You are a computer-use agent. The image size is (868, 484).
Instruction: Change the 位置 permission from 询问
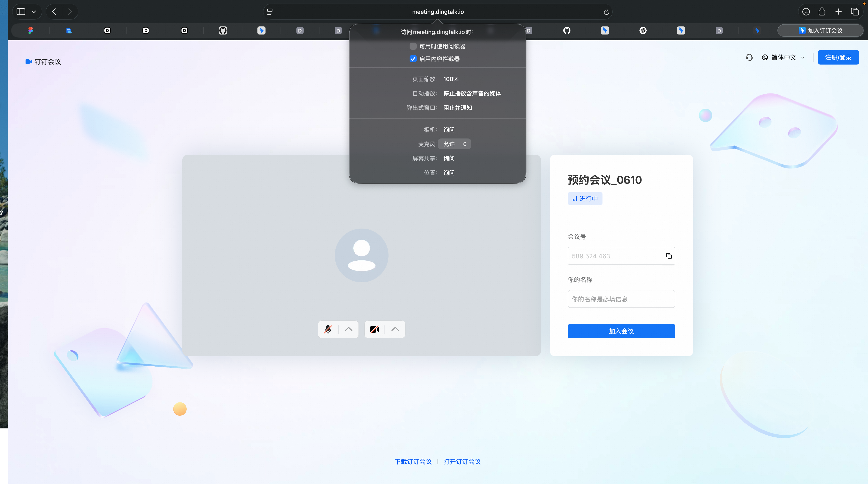pos(449,173)
